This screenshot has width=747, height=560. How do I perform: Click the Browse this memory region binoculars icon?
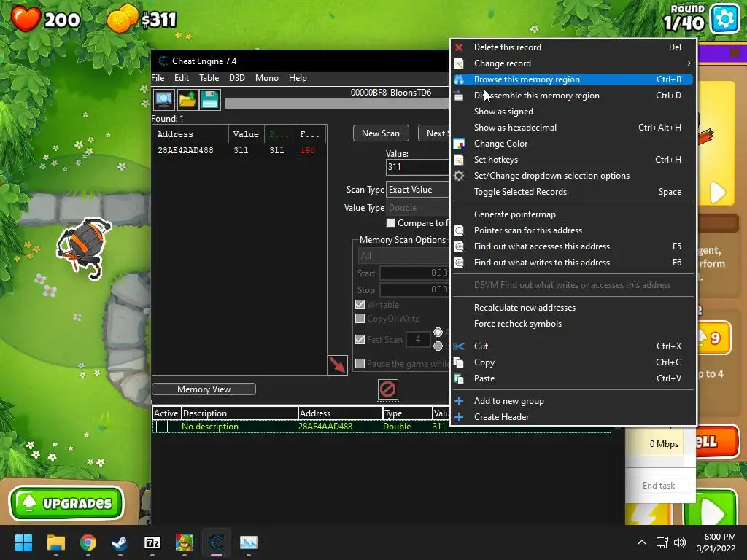point(459,79)
